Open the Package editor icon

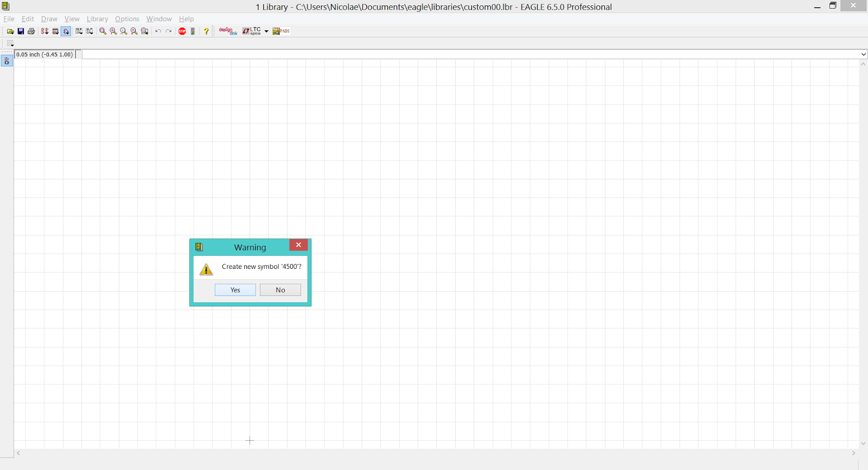[55, 31]
